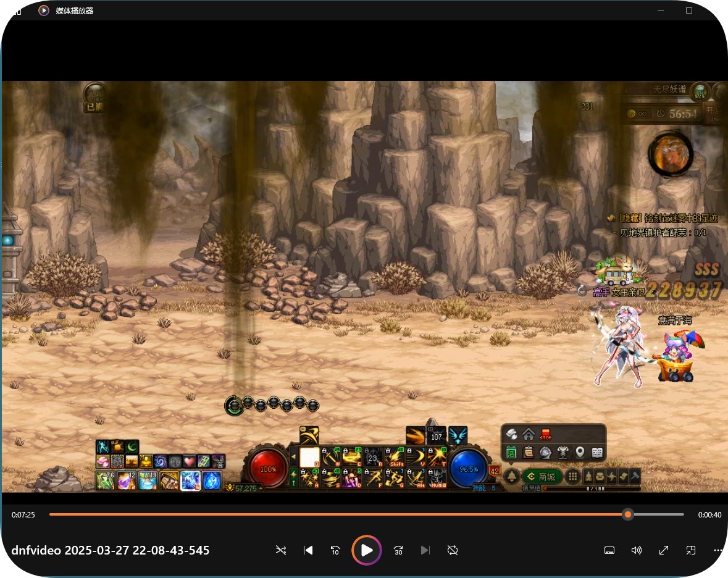Switch the video to full screen
Image resolution: width=728 pixels, height=578 pixels.
[x=663, y=550]
